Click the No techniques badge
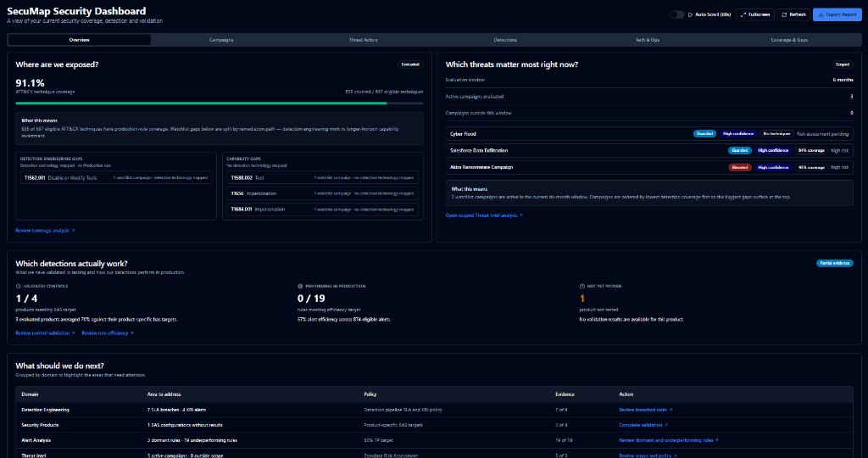The width and height of the screenshot is (868, 458). [776, 133]
